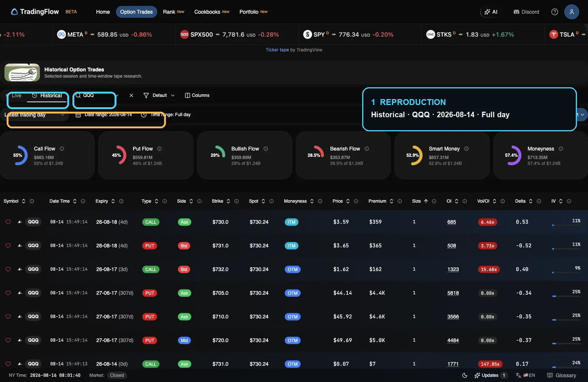Clear the QQQ symbol search with X
Viewport: 588px width, 382px height.
(x=131, y=95)
